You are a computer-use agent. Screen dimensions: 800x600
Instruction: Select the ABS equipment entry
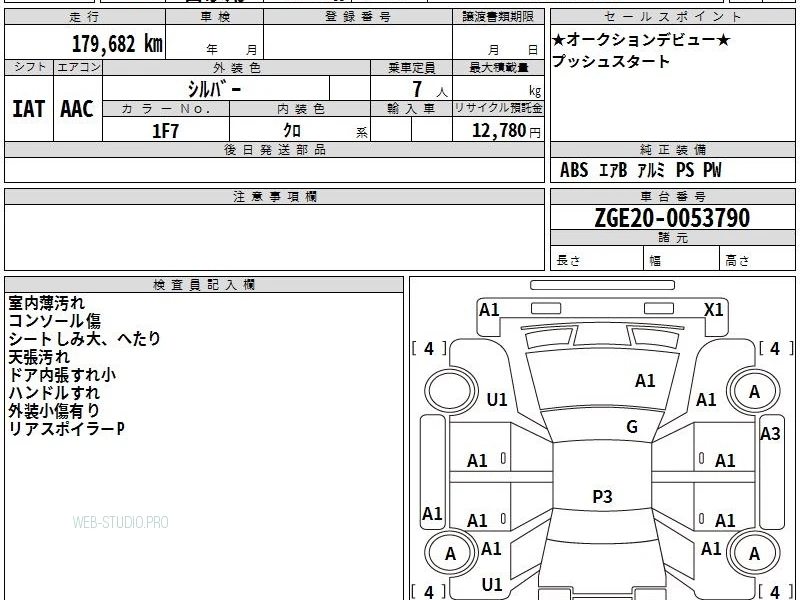click(x=574, y=170)
